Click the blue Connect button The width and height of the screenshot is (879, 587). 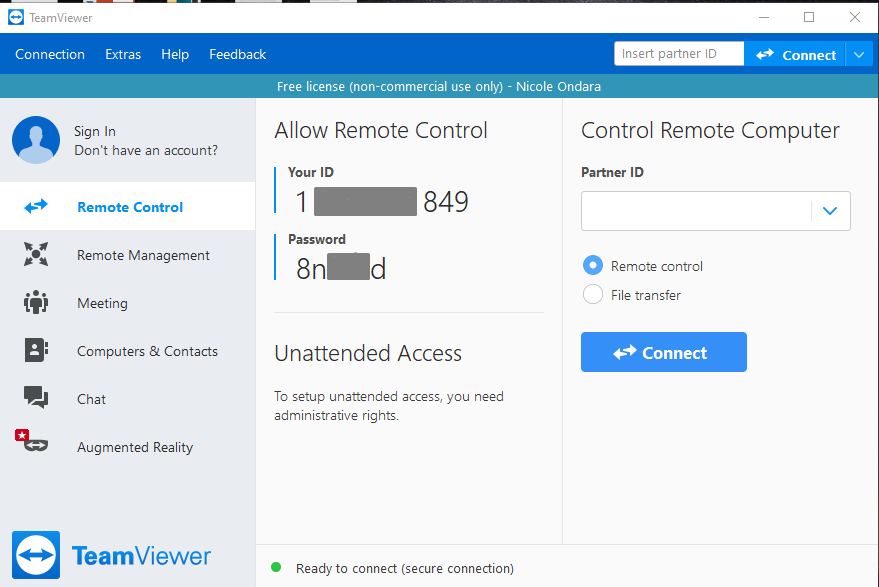click(x=663, y=352)
